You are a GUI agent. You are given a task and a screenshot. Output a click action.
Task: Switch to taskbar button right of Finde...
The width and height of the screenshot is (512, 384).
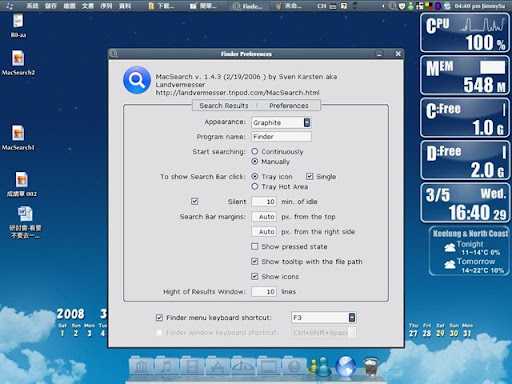pyautogui.click(x=289, y=6)
